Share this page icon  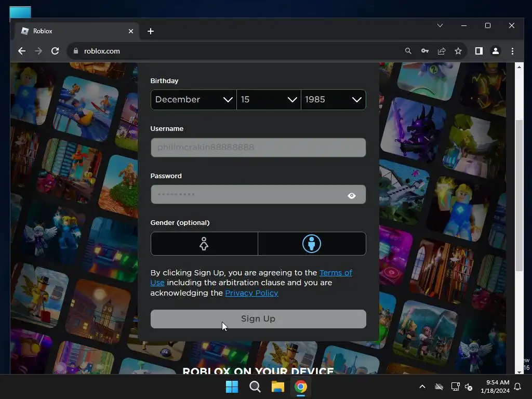point(442,51)
